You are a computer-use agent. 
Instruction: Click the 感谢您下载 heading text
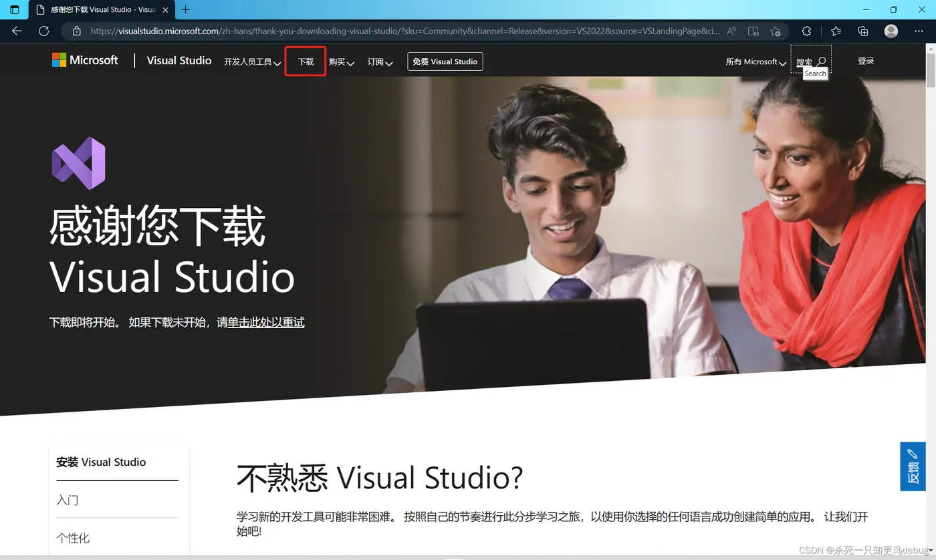[x=157, y=227]
